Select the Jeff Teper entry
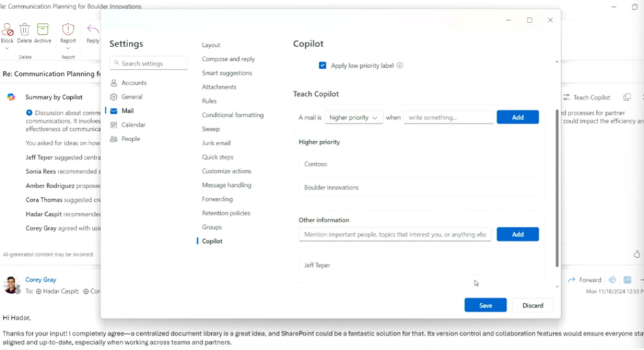The height and width of the screenshot is (350, 644). click(x=419, y=266)
